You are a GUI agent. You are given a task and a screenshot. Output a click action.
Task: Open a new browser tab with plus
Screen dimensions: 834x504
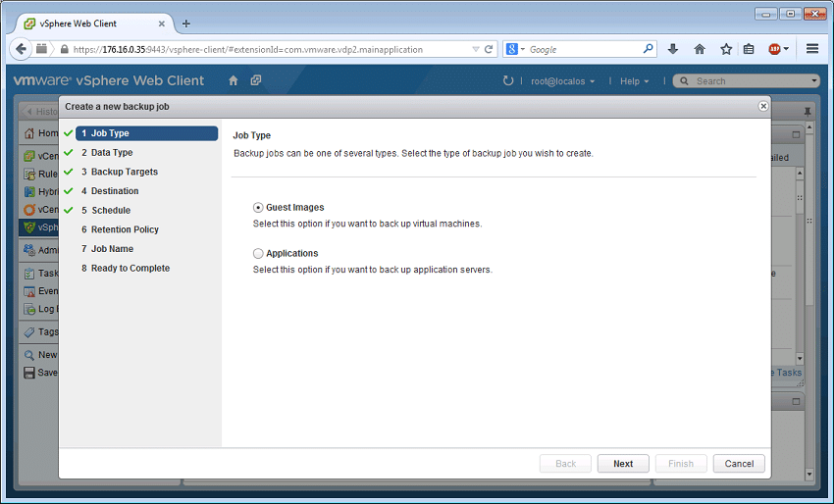(186, 24)
